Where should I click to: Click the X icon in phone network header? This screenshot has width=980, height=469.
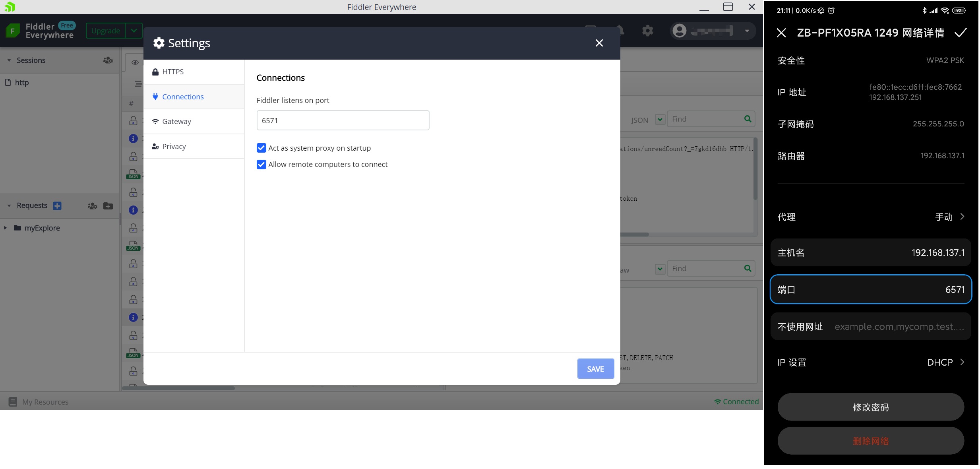pyautogui.click(x=781, y=33)
